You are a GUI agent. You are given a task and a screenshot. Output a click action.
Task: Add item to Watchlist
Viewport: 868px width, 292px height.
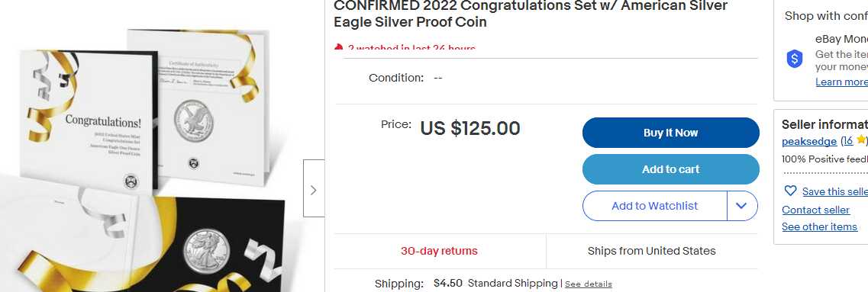point(654,206)
